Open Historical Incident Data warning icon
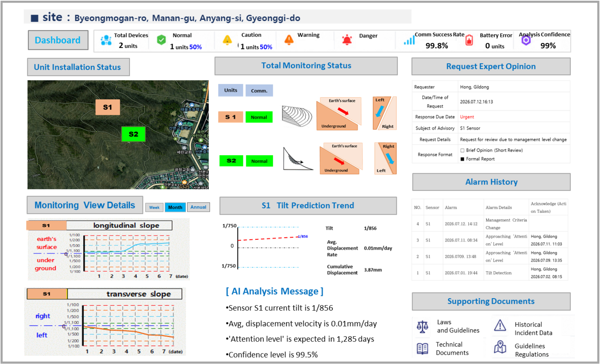 pyautogui.click(x=500, y=325)
